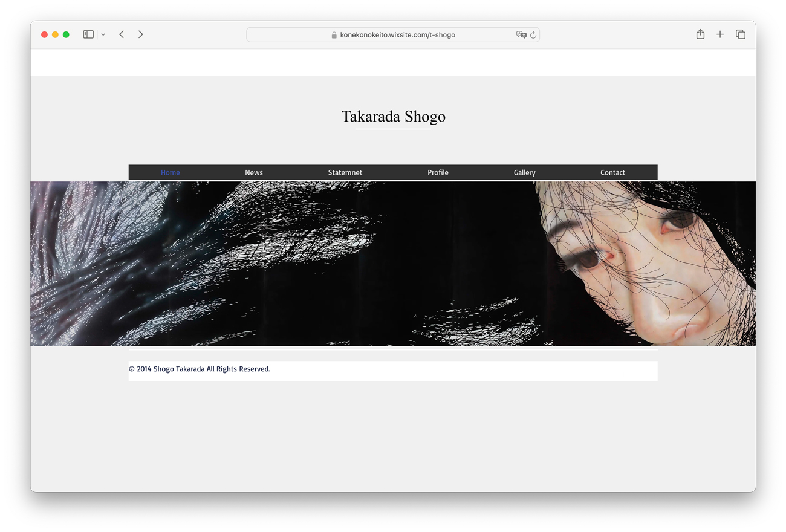
Task: Open the sidebar options dropdown chevron
Action: [103, 35]
